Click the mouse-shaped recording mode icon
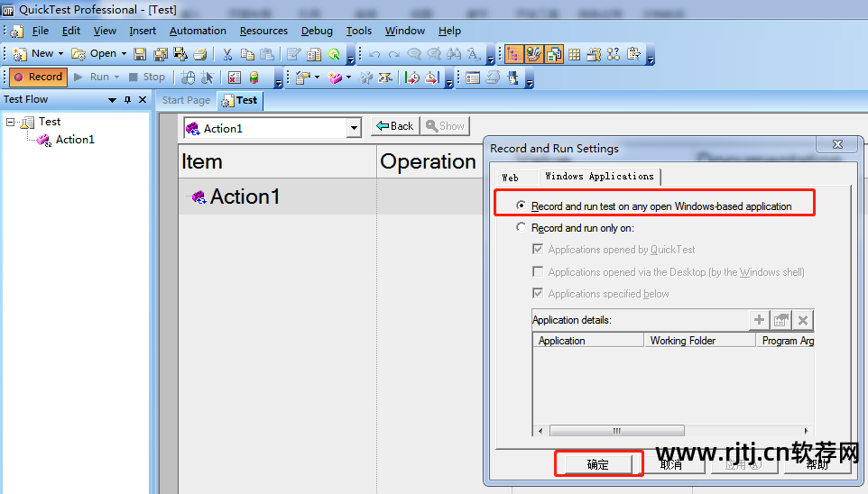Viewport: 868px width, 494px height. tap(189, 78)
